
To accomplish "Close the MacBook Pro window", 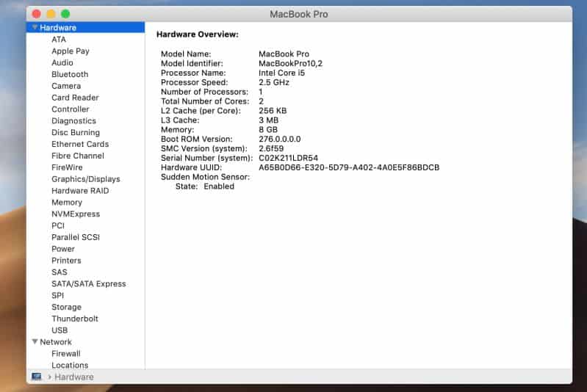I will [x=36, y=14].
